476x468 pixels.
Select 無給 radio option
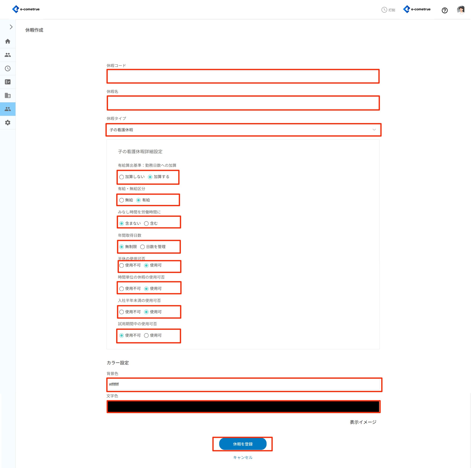[122, 200]
